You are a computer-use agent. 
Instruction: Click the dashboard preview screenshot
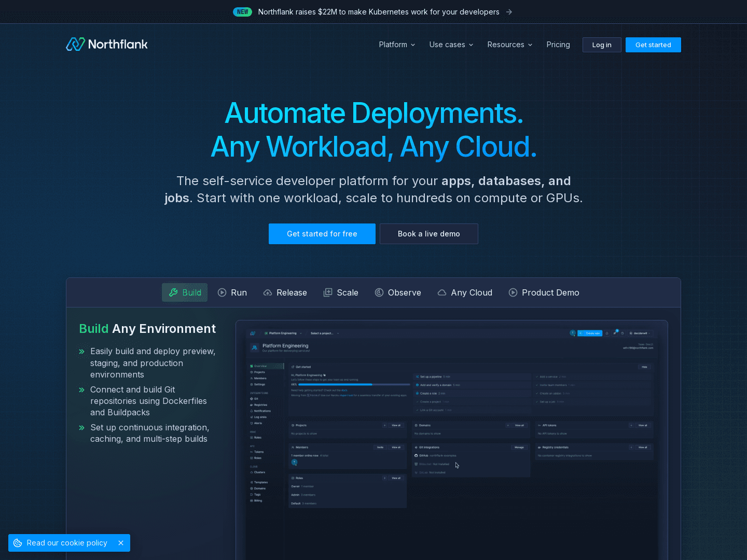click(452, 440)
